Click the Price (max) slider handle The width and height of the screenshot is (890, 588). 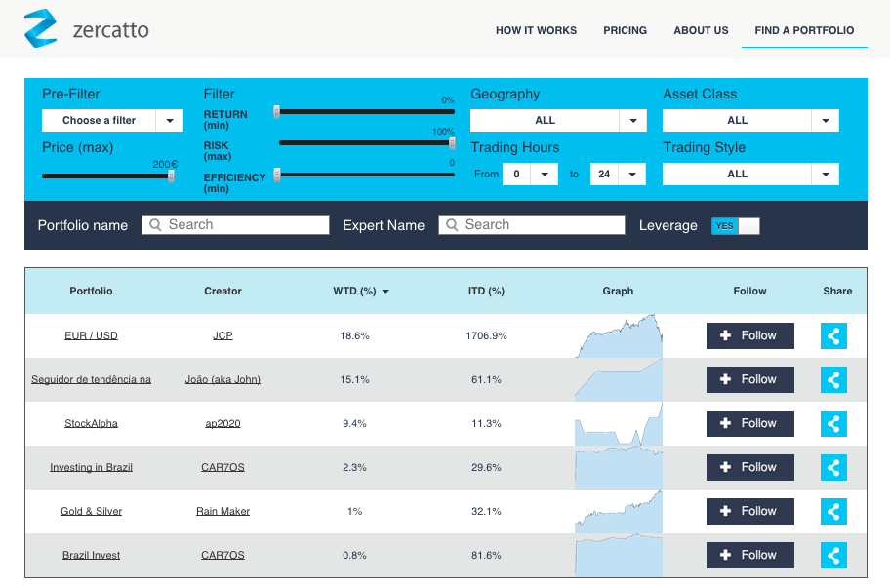coord(171,176)
